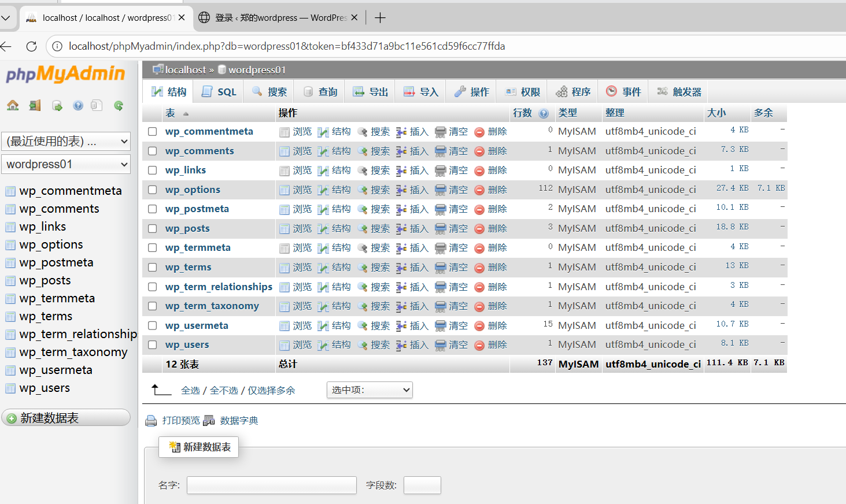
Task: Open the browser tab list dropdown arrow
Action: tap(6, 18)
